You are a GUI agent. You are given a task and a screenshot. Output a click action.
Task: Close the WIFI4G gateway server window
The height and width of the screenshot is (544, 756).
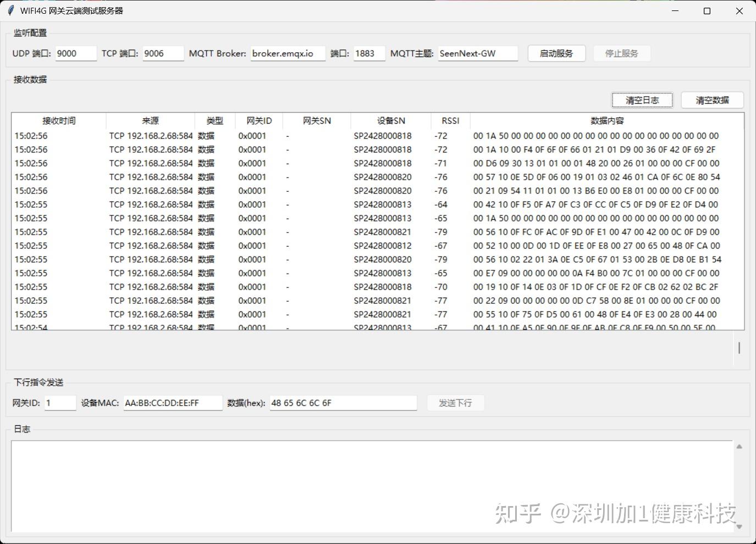tap(740, 11)
